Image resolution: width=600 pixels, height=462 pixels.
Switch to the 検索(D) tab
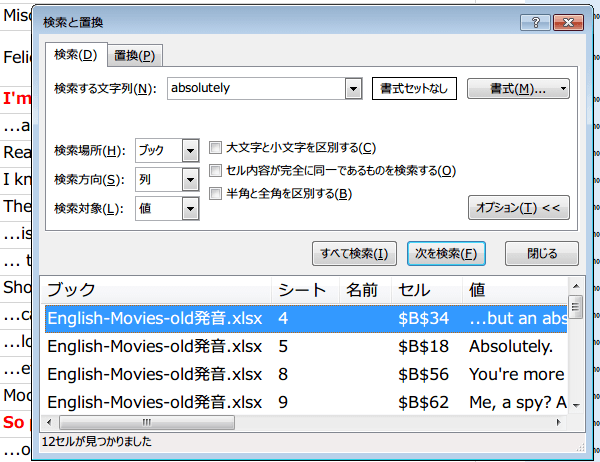[x=76, y=55]
